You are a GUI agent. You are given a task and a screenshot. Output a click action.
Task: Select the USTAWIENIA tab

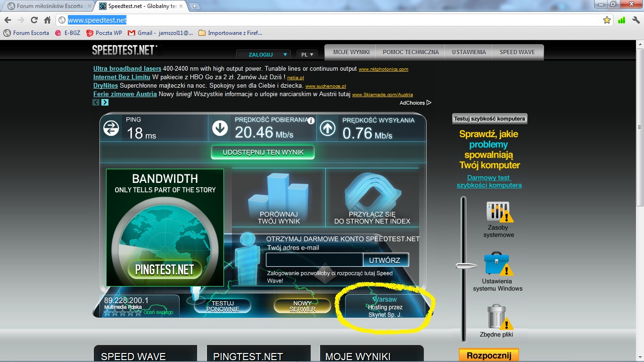[x=469, y=52]
